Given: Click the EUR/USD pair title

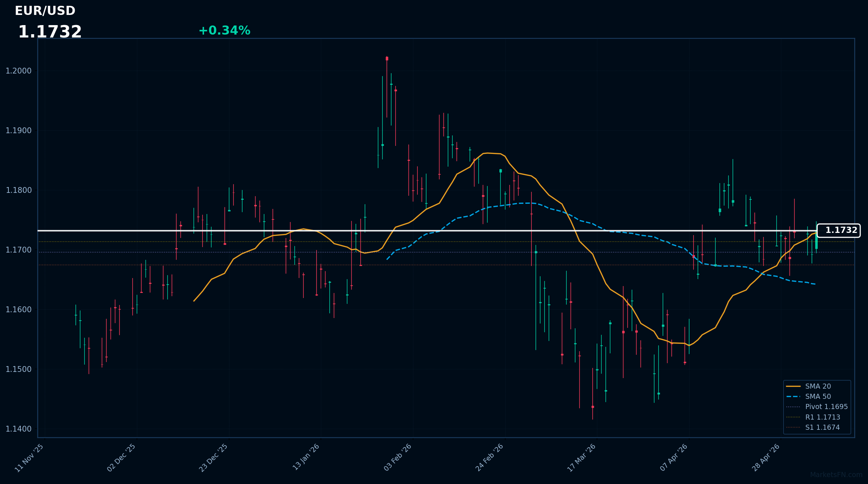Looking at the screenshot, I should click(45, 11).
